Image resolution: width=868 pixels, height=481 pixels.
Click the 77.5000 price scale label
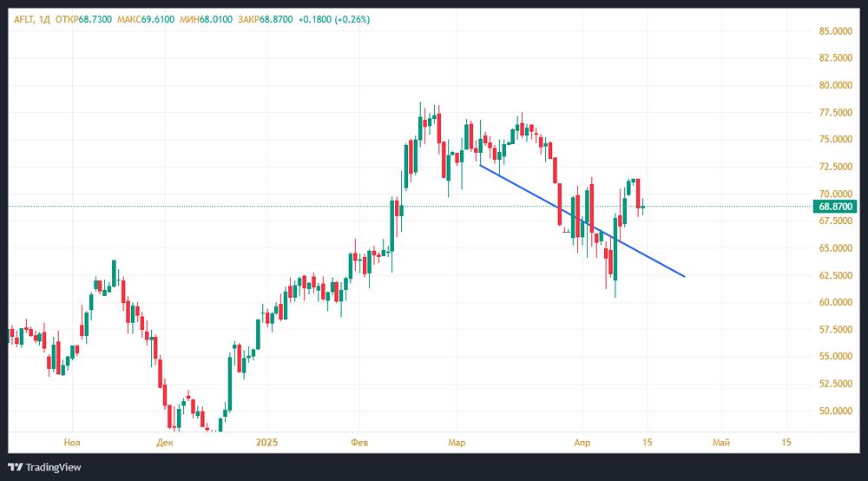point(835,113)
